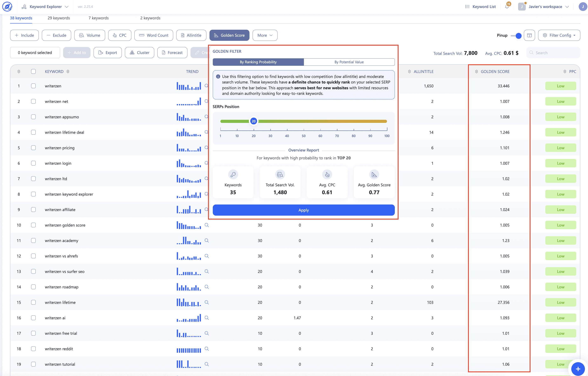This screenshot has width=588, height=376.
Task: Check the writerzen keyword row checkbox
Action: [x=33, y=86]
